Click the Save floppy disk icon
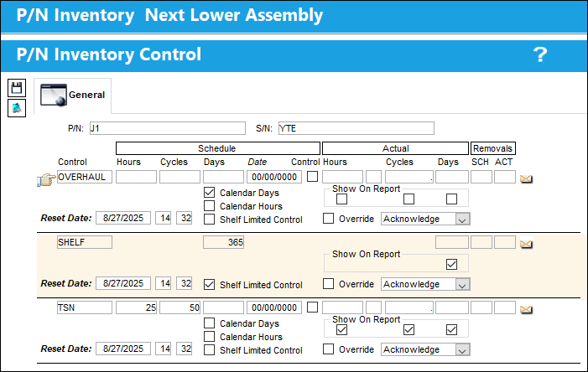 17,88
